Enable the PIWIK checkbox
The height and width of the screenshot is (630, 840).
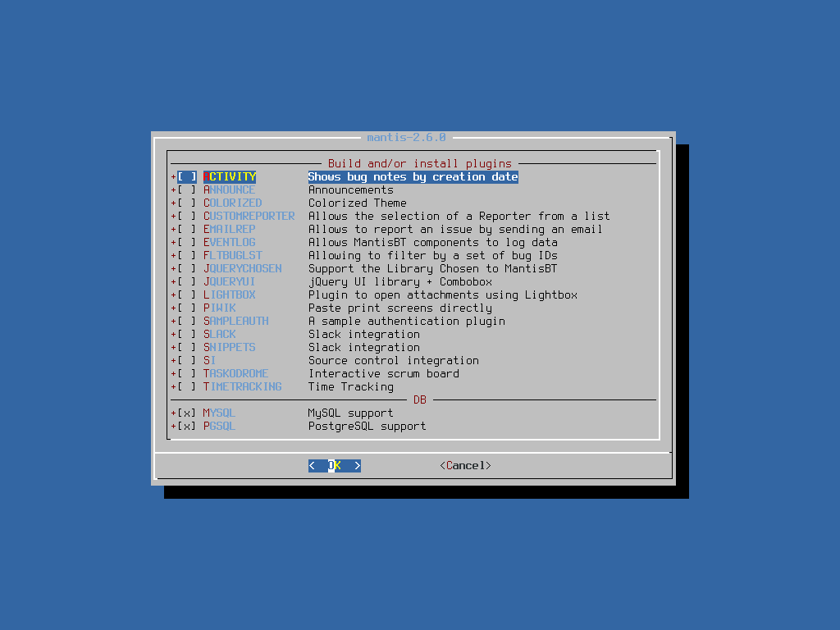(x=187, y=308)
